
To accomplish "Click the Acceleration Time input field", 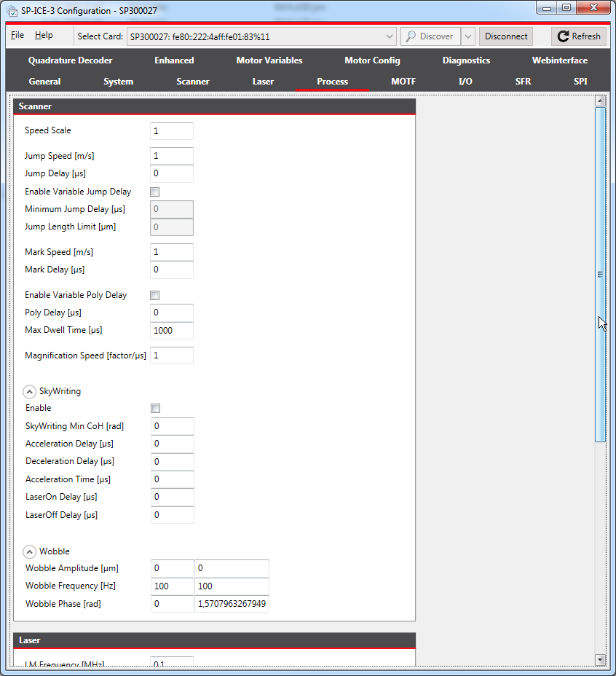I will pyautogui.click(x=173, y=479).
